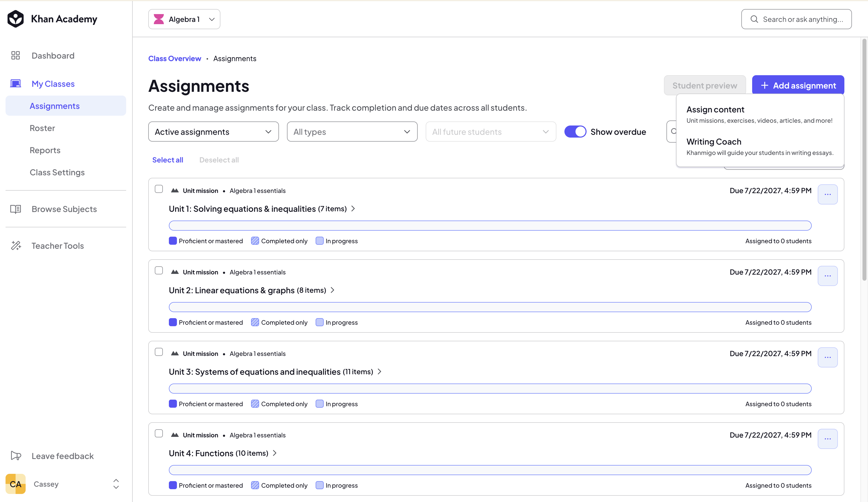Check the Unit 1 Solving equations checkbox

pos(159,189)
